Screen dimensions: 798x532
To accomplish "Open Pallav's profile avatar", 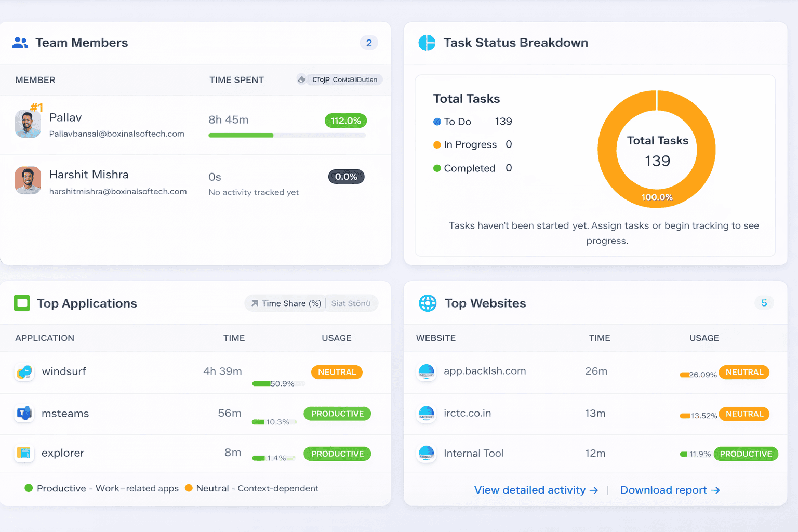I will tap(28, 124).
